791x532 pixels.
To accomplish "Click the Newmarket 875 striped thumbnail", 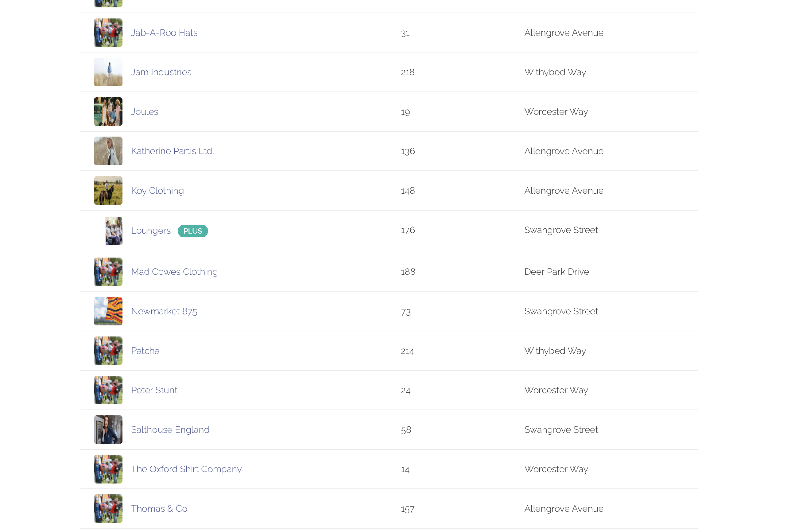I will (x=108, y=311).
